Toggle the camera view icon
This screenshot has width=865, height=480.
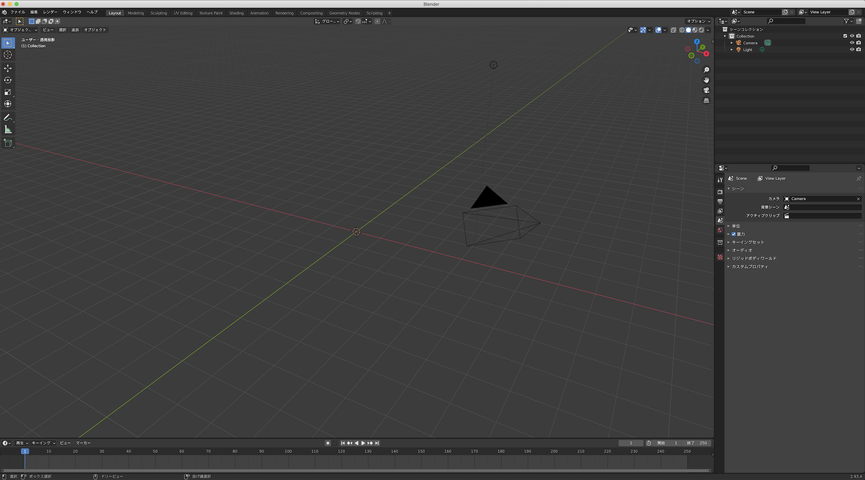pyautogui.click(x=706, y=90)
